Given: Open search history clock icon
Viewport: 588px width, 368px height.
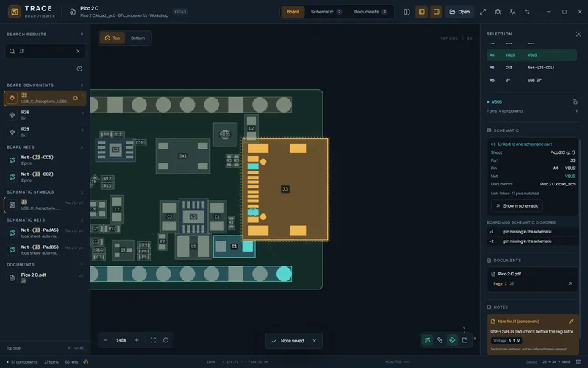Looking at the screenshot, I should click(x=79, y=68).
